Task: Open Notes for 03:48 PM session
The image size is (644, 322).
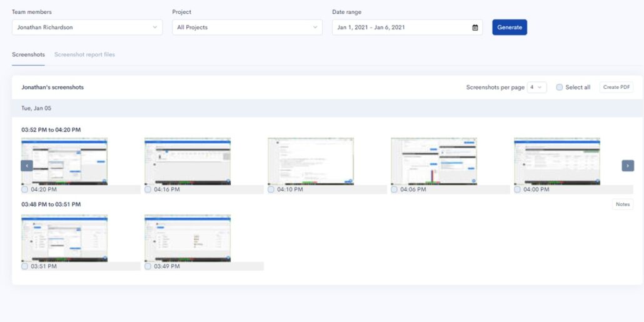Action: coord(622,204)
